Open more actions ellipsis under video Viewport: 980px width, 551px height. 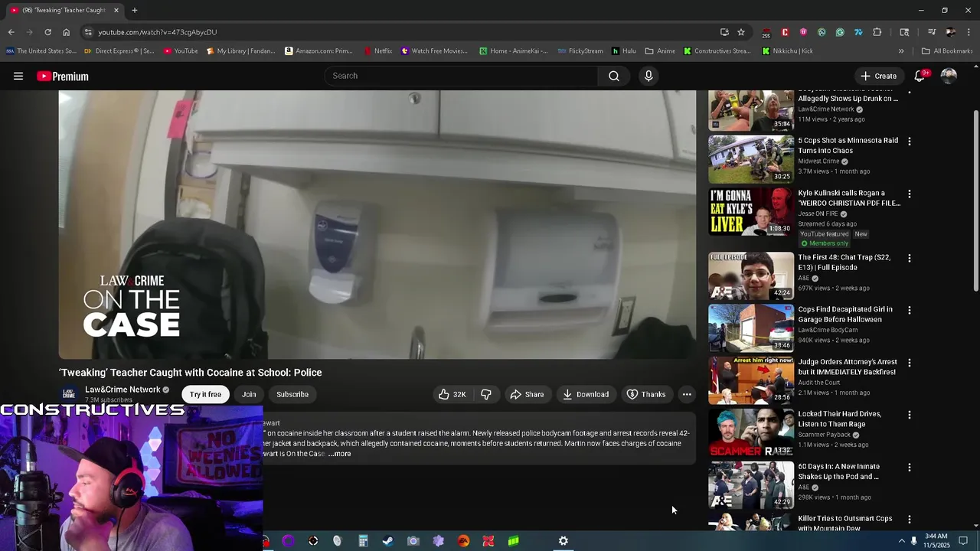tap(687, 394)
